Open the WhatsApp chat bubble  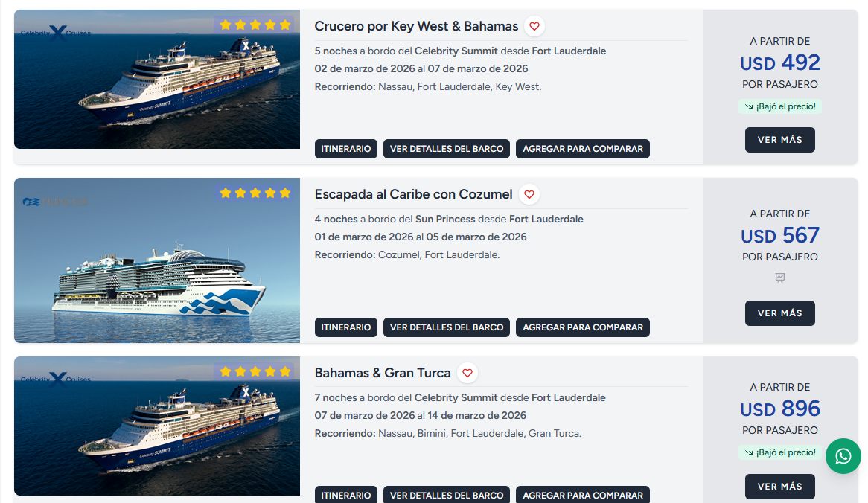pyautogui.click(x=843, y=456)
